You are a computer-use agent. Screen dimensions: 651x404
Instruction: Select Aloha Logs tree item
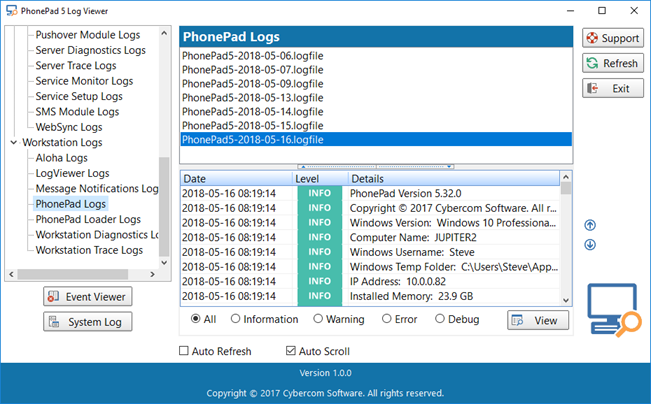coord(61,158)
